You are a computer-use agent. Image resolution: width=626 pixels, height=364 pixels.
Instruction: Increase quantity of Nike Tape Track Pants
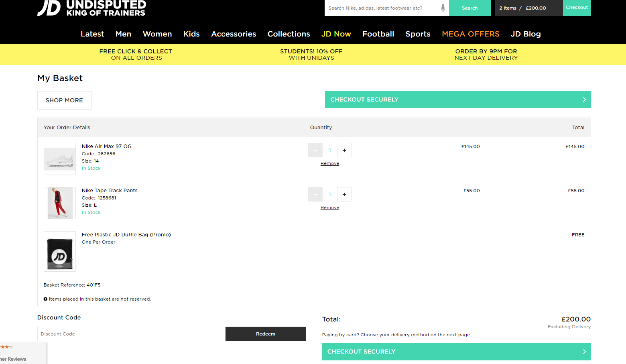tap(344, 194)
